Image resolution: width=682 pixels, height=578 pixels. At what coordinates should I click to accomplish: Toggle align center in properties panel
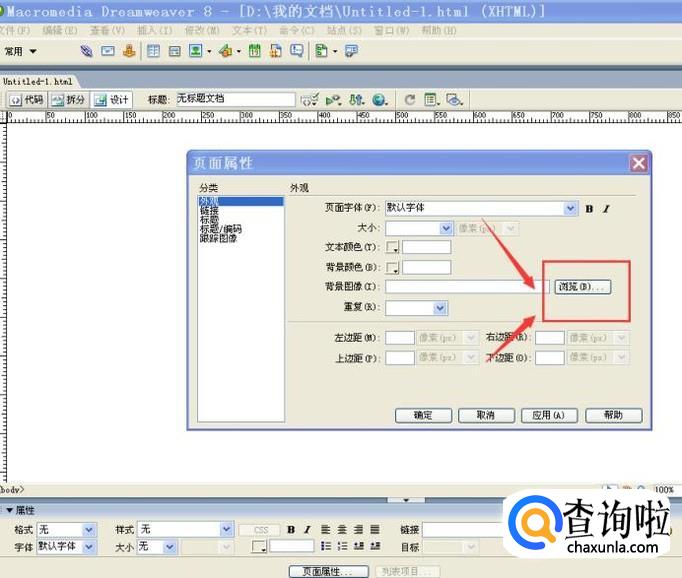click(x=342, y=530)
